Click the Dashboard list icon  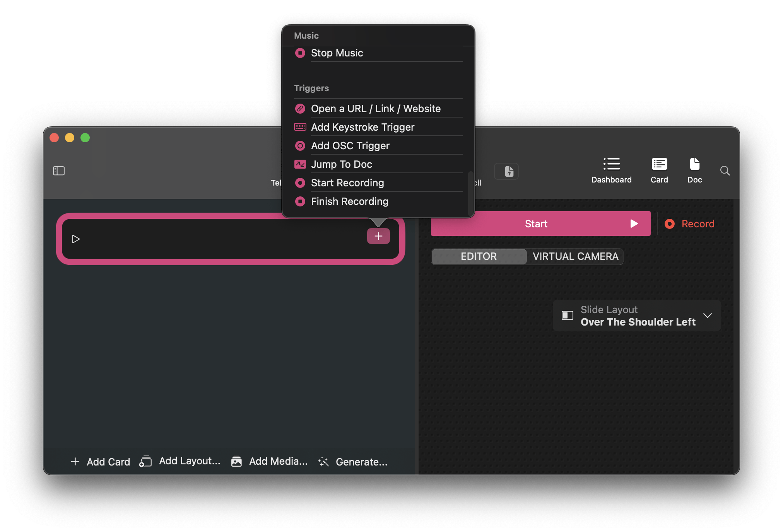point(612,164)
